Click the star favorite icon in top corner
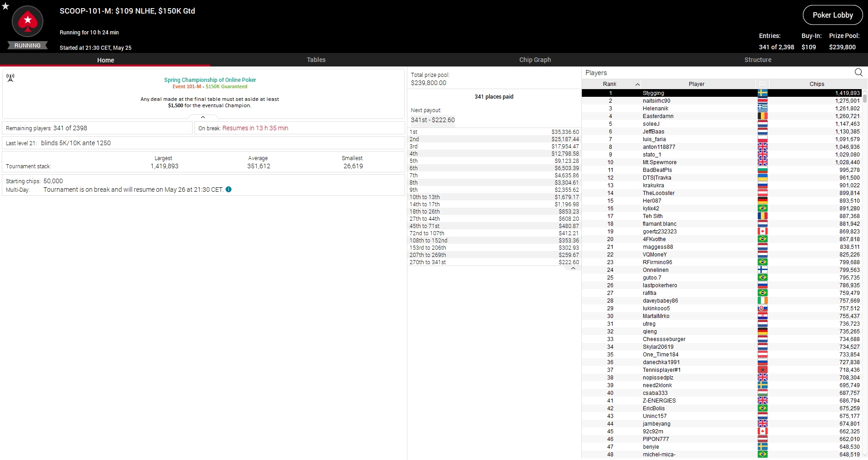 click(5, 6)
